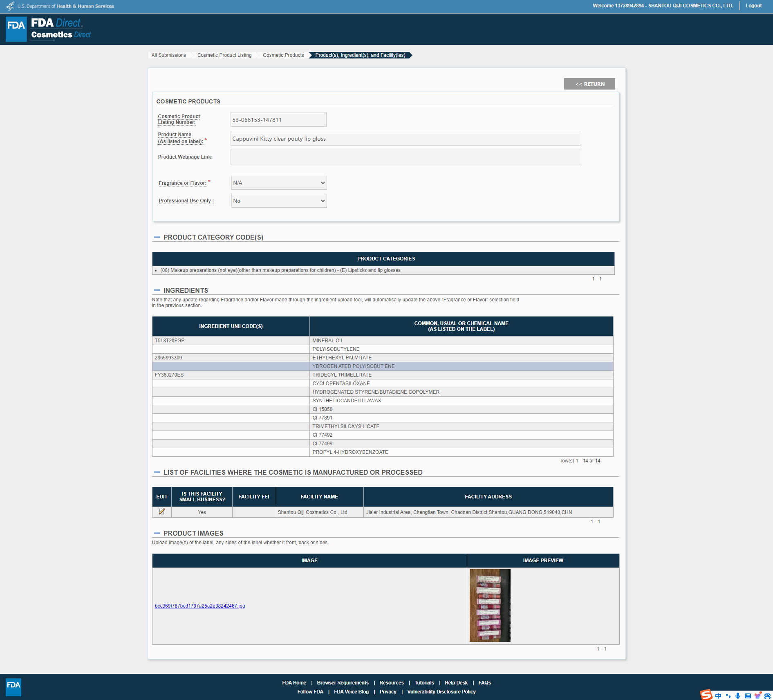Click the Sogou input method logo
The height and width of the screenshot is (700, 773).
click(x=706, y=695)
